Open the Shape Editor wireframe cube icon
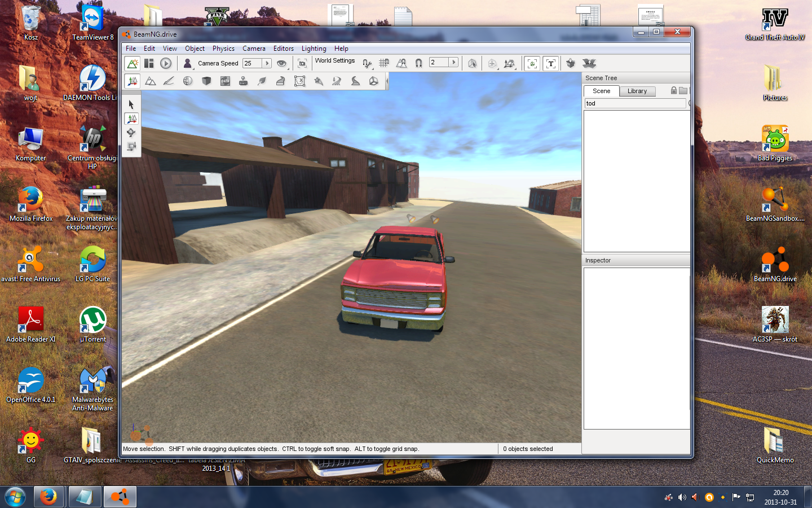The height and width of the screenshot is (508, 812). [x=373, y=81]
